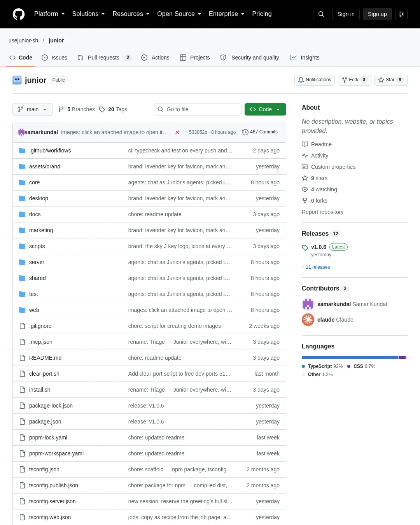Click the Sign up button

coord(377,14)
